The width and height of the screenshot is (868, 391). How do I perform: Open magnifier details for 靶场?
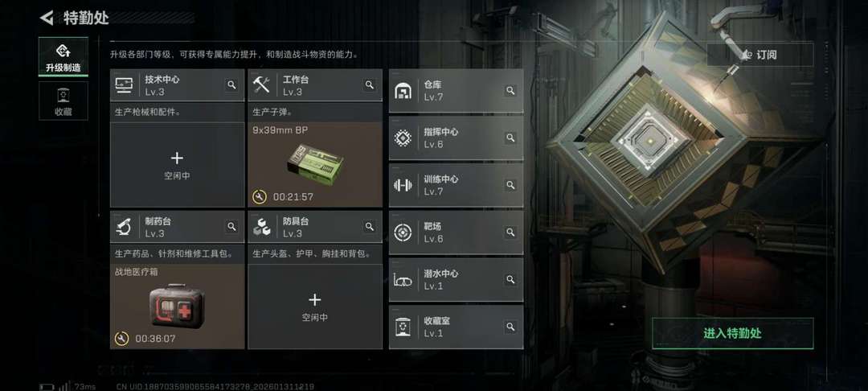[x=510, y=233]
